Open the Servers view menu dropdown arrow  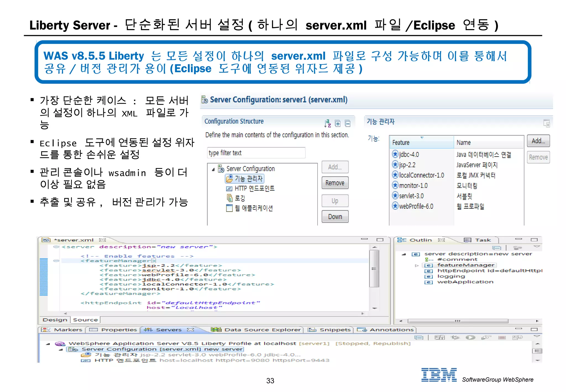(536, 336)
